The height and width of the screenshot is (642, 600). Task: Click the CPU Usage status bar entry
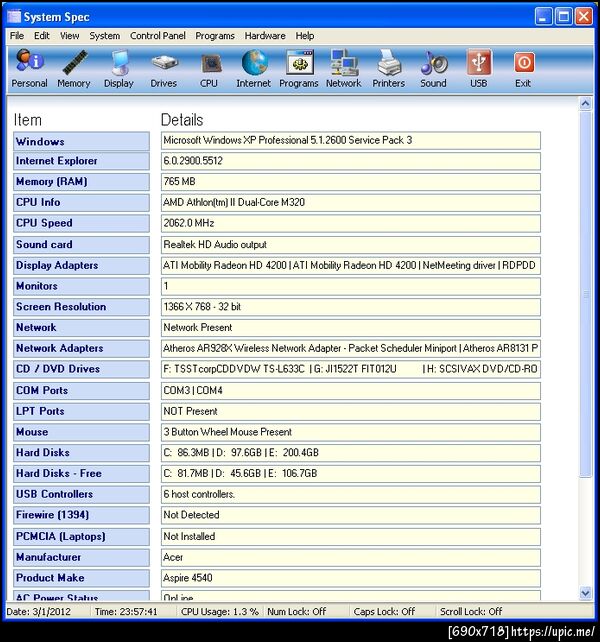[220, 612]
